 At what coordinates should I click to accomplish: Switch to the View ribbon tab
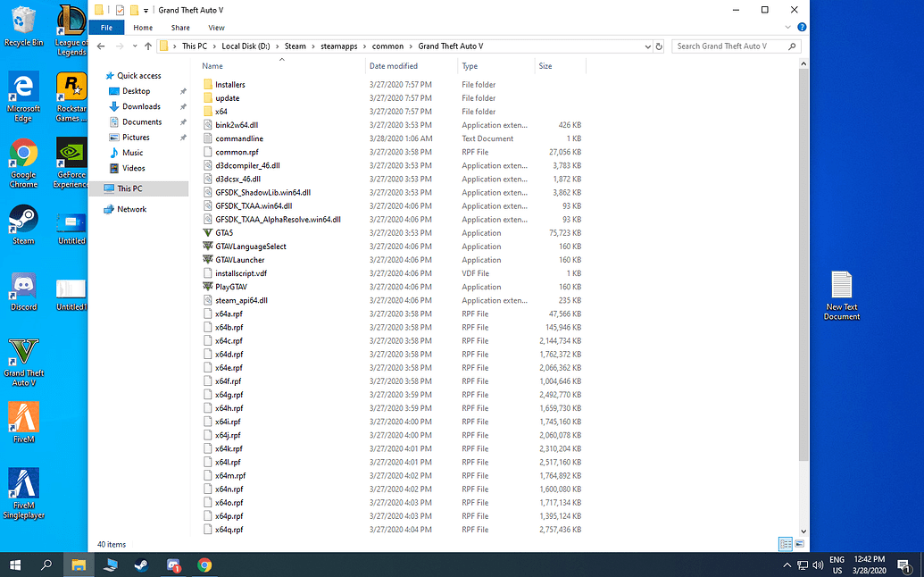(216, 28)
